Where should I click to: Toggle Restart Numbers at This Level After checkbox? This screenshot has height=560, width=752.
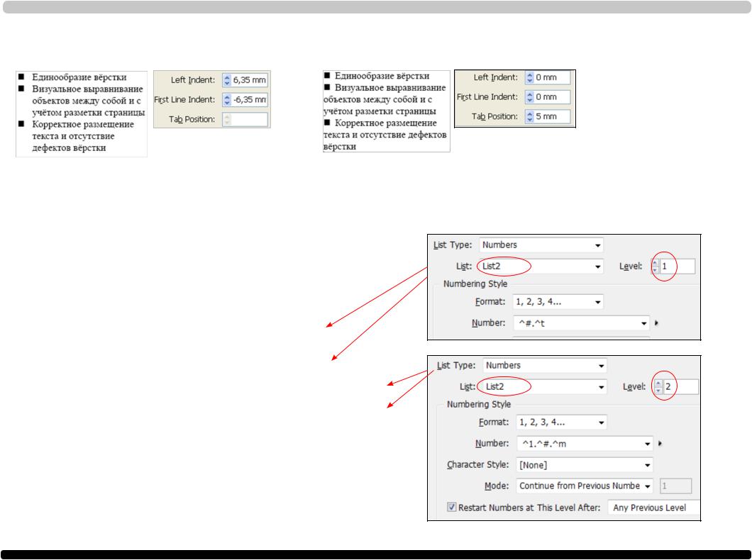pos(451,507)
